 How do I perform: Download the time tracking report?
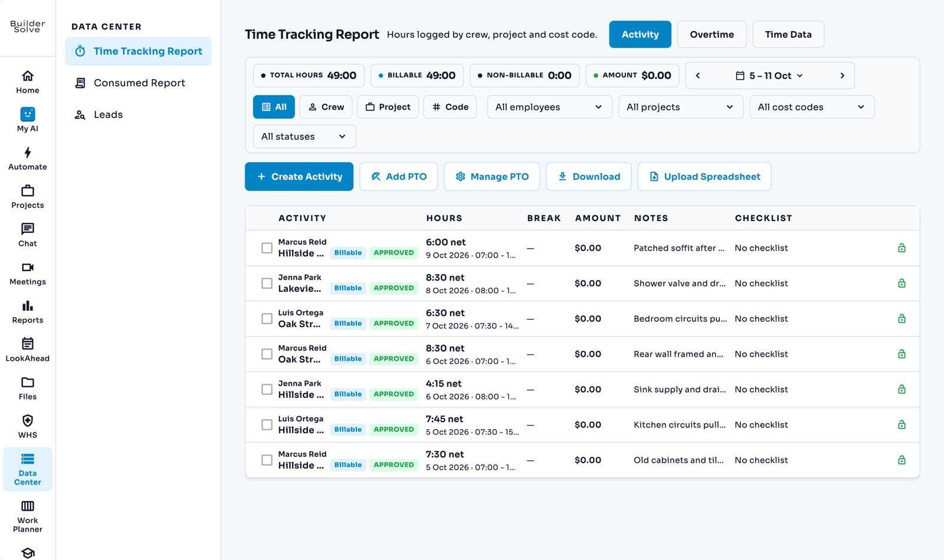point(589,176)
